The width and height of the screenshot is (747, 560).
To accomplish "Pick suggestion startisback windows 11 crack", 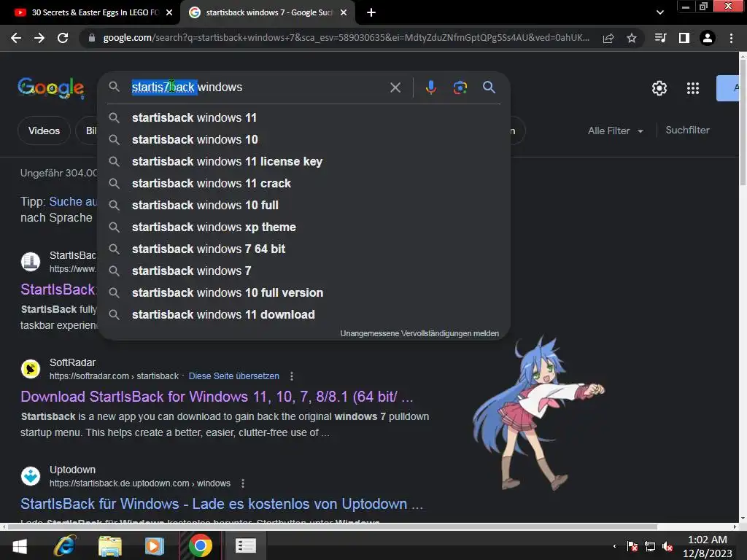I will (304, 183).
